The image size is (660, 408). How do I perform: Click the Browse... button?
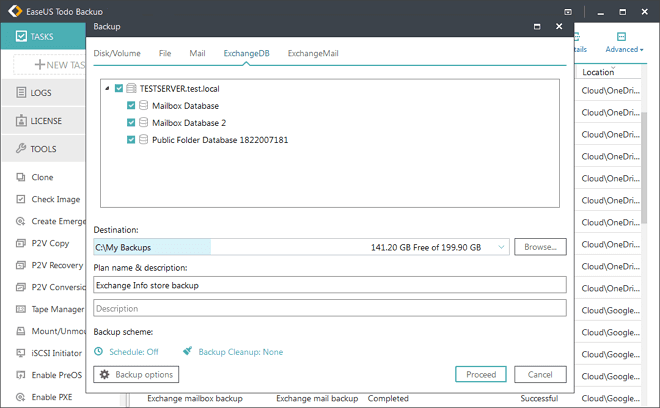pyautogui.click(x=540, y=247)
